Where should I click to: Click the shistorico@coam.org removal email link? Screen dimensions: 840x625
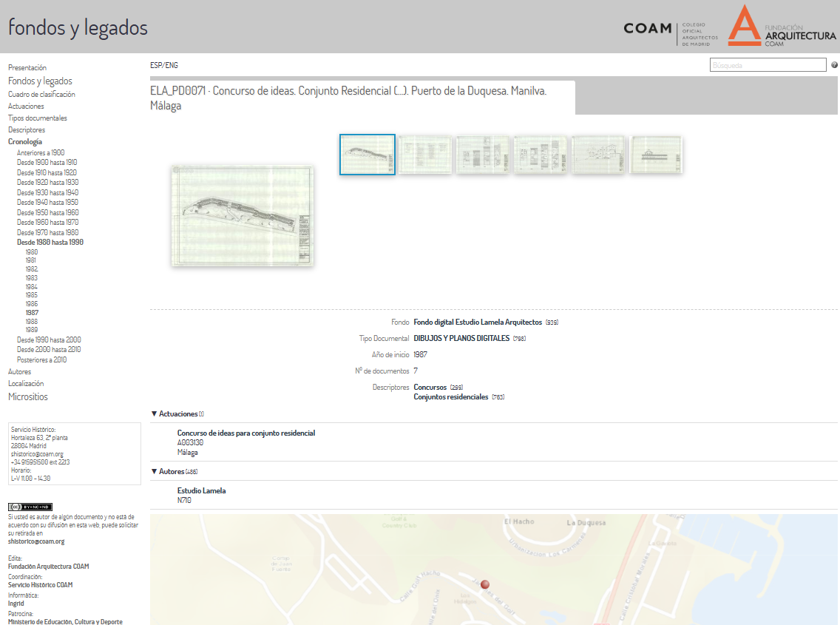(36, 541)
